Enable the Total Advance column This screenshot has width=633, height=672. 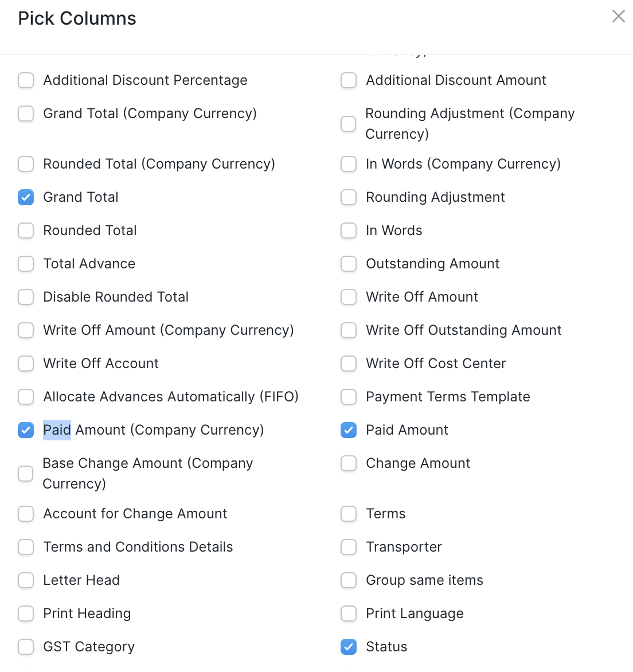(26, 264)
